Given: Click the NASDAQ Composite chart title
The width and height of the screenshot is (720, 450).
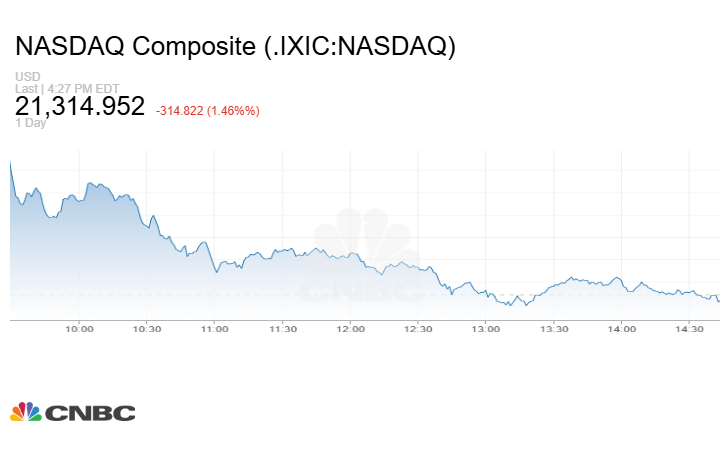Looking at the screenshot, I should tap(235, 47).
